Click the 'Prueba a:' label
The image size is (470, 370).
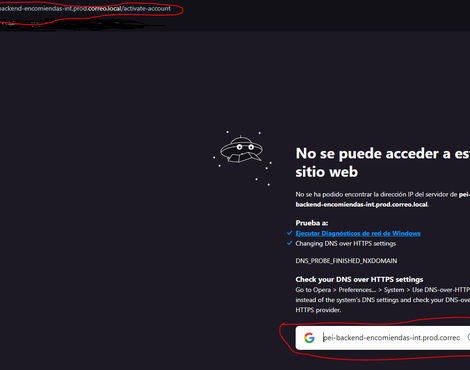312,223
